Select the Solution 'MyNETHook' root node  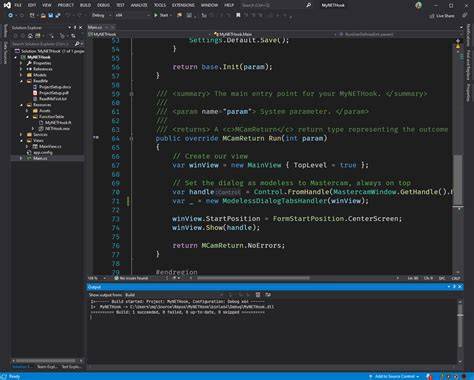(x=49, y=51)
